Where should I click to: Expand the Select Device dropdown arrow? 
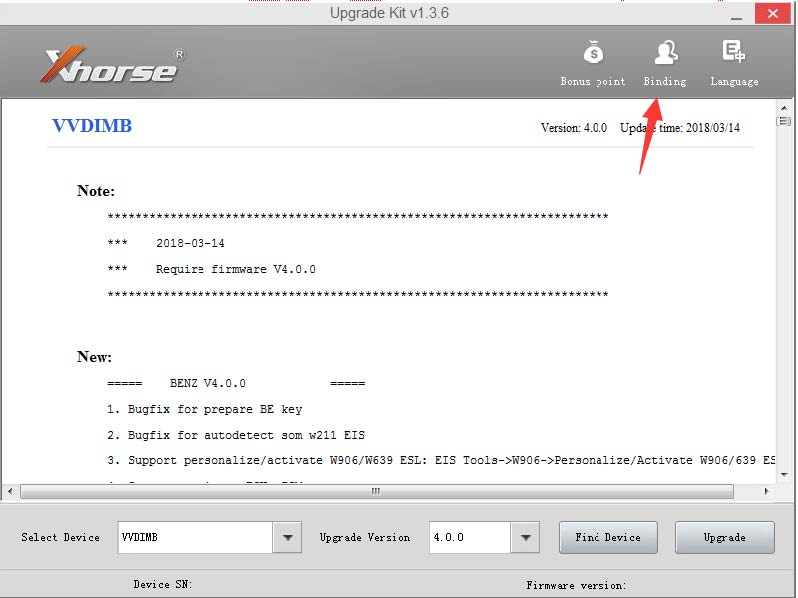point(288,537)
